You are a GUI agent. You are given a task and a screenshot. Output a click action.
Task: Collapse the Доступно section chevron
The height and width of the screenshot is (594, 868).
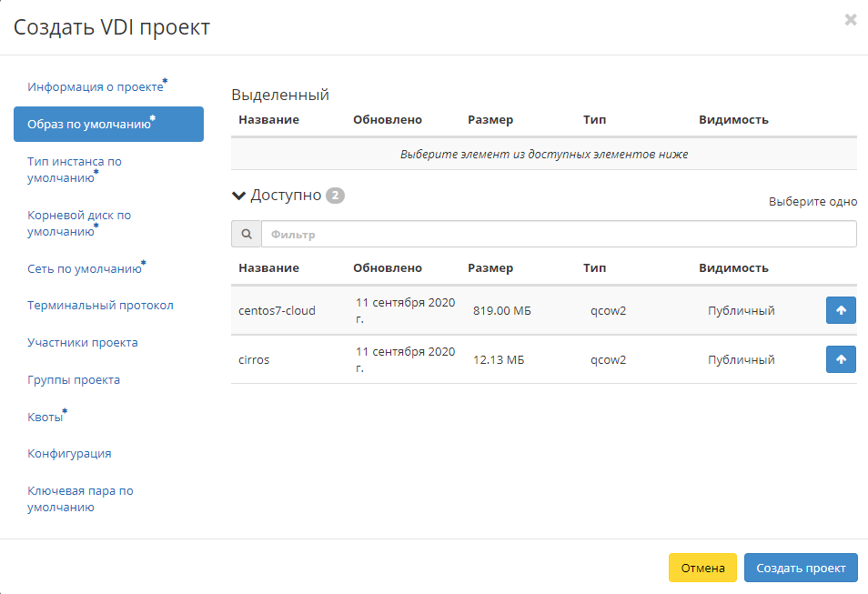pyautogui.click(x=239, y=196)
